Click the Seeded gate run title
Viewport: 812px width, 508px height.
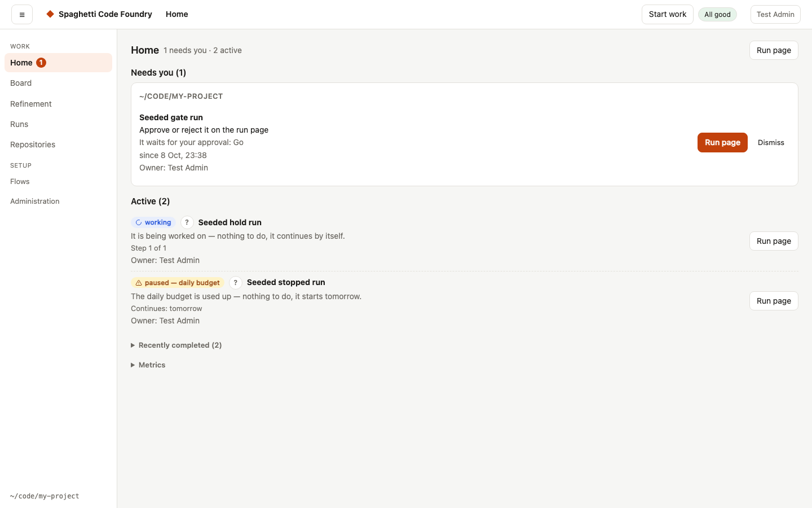tap(171, 117)
